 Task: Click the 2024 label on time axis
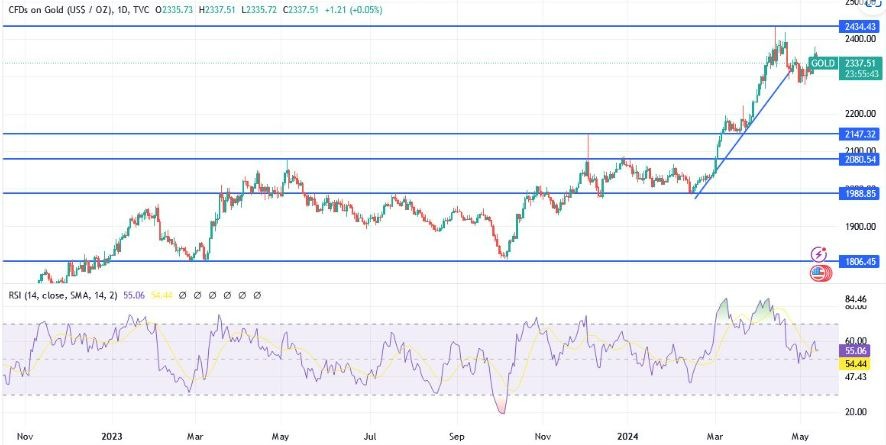coord(626,437)
